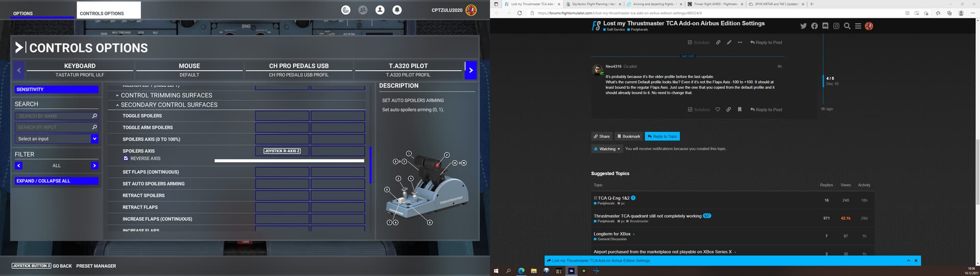Open the Windows Start menu
Screen dimensions: 980x276
496,271
